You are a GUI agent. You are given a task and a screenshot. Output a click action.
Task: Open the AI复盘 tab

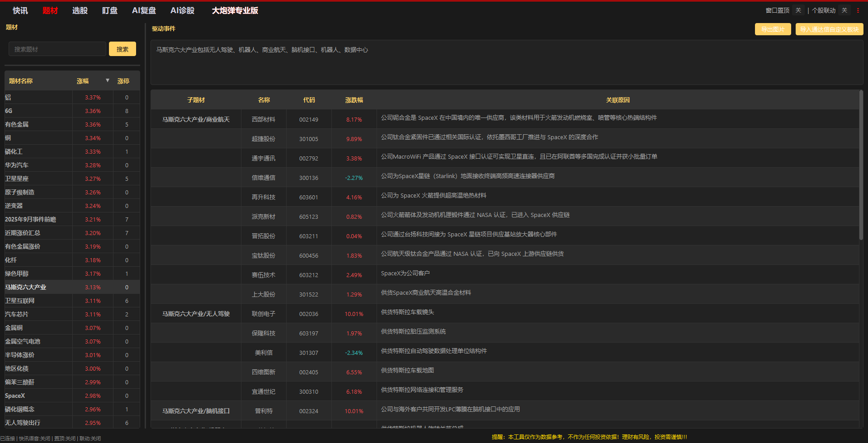[144, 10]
